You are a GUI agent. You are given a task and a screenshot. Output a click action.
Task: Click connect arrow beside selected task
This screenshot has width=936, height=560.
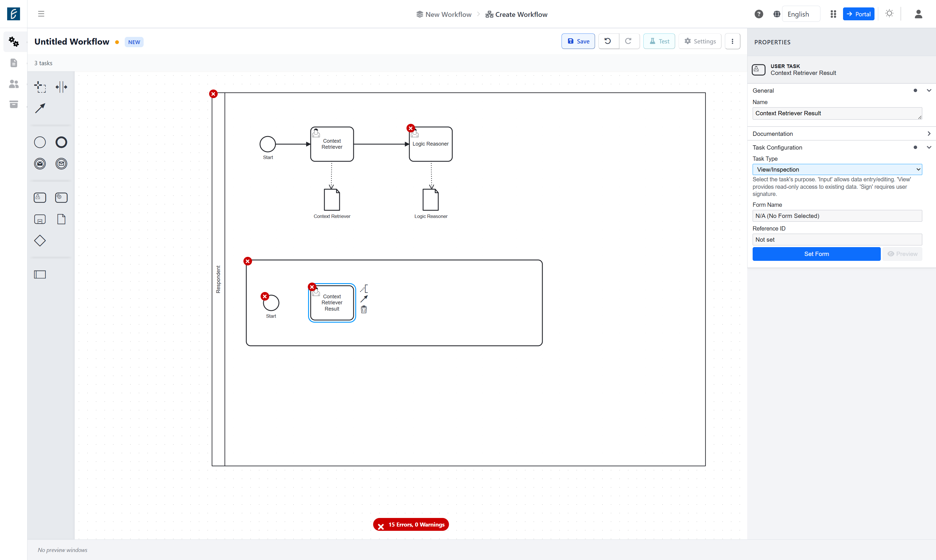pos(364,299)
